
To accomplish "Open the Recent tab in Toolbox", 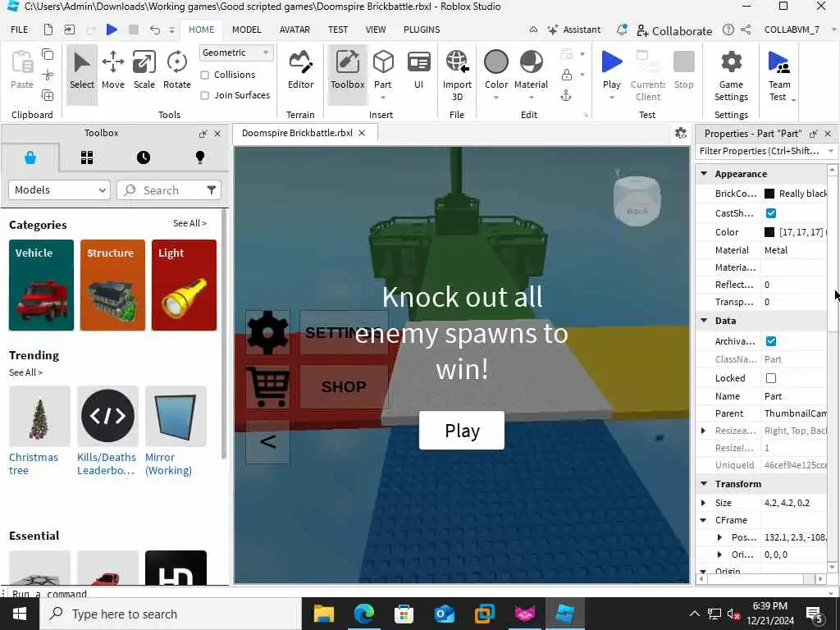I will coord(144,157).
